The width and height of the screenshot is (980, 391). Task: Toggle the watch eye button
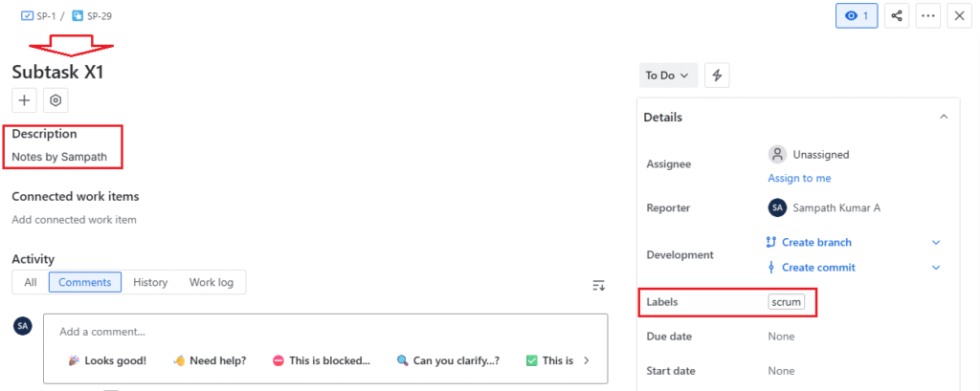coord(857,16)
